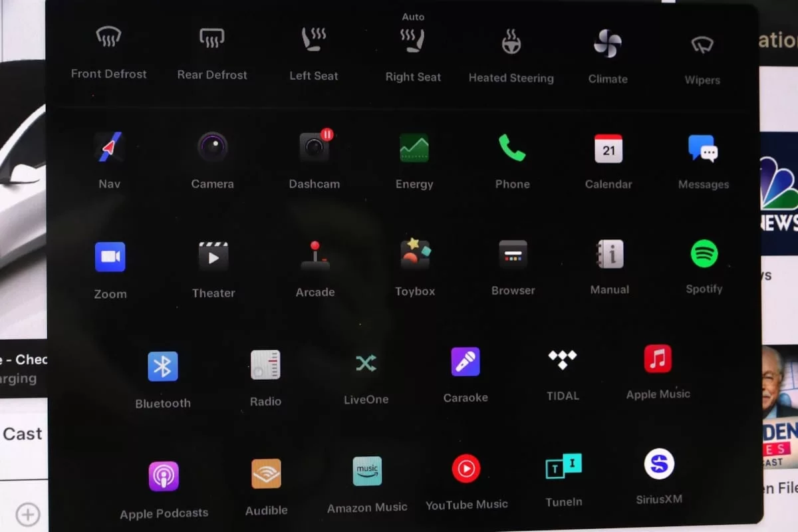798x532 pixels.
Task: Click the plus icon at bottom left
Action: coord(28,514)
